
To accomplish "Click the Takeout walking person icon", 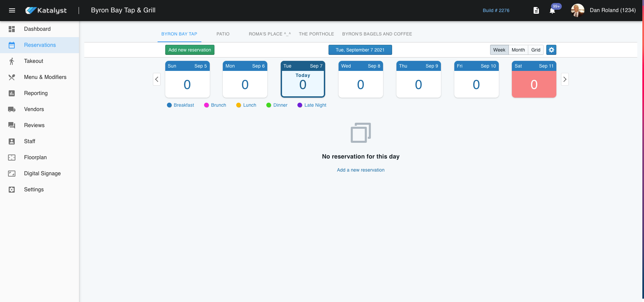I will [12, 61].
